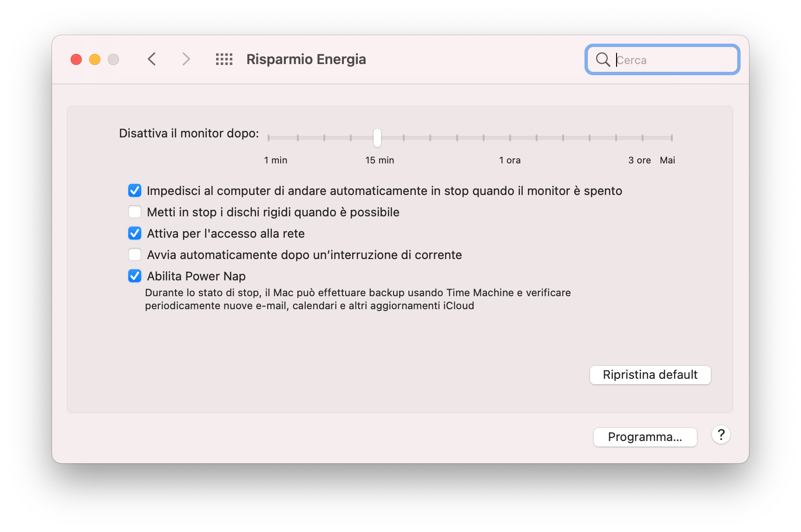This screenshot has width=801, height=532.
Task: Open the 'Programma...' schedule dialog
Action: (x=645, y=437)
